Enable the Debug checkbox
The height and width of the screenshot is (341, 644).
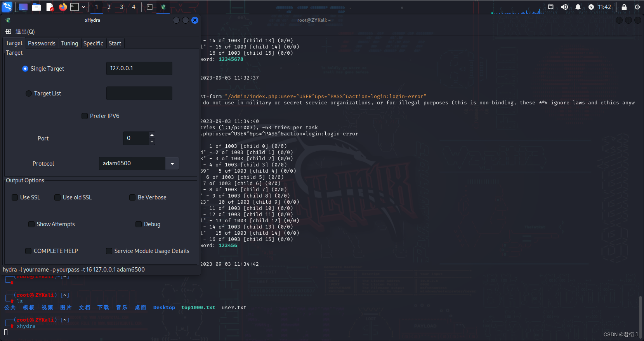point(139,224)
